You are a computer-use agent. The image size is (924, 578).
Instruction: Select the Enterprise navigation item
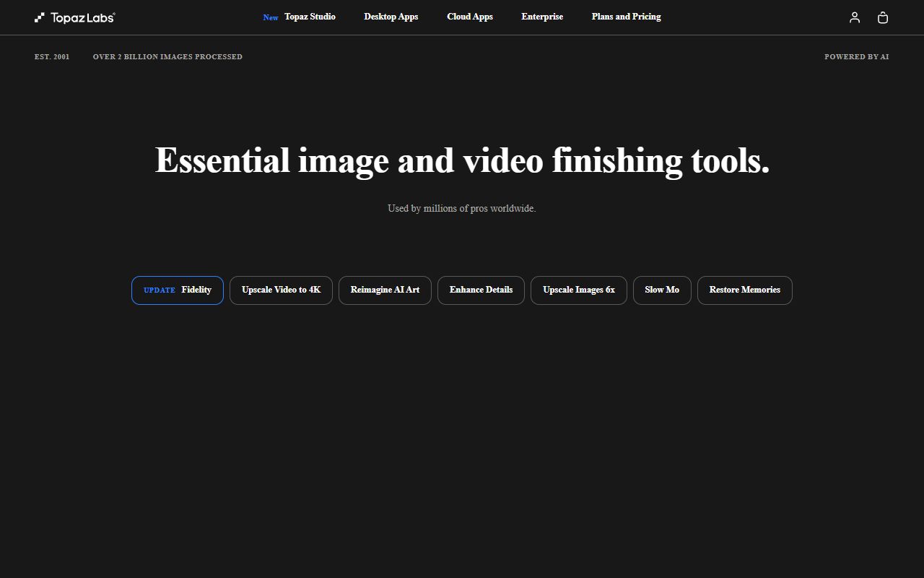coord(542,17)
